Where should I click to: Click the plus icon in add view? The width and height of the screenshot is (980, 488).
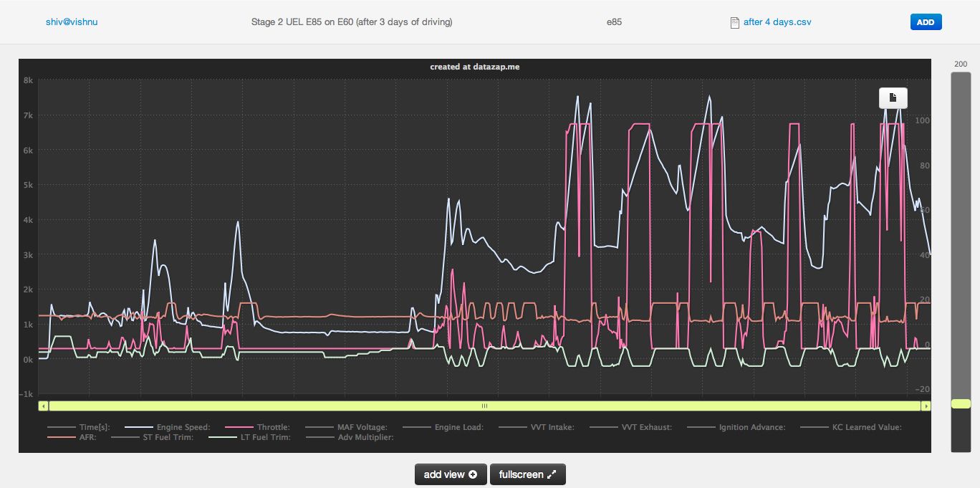[x=473, y=474]
